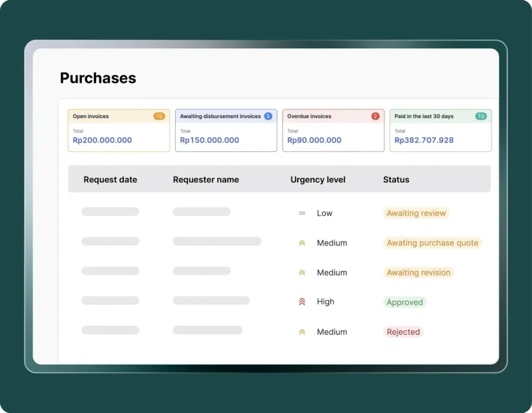Screen dimensions: 532x413
Task: Open the Rp382.707.928 paid total link
Action: 423,140
